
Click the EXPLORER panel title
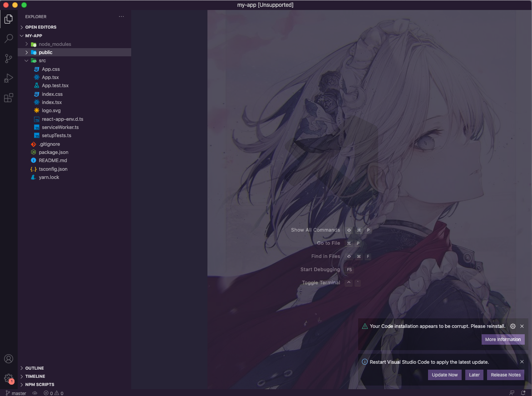pos(35,17)
